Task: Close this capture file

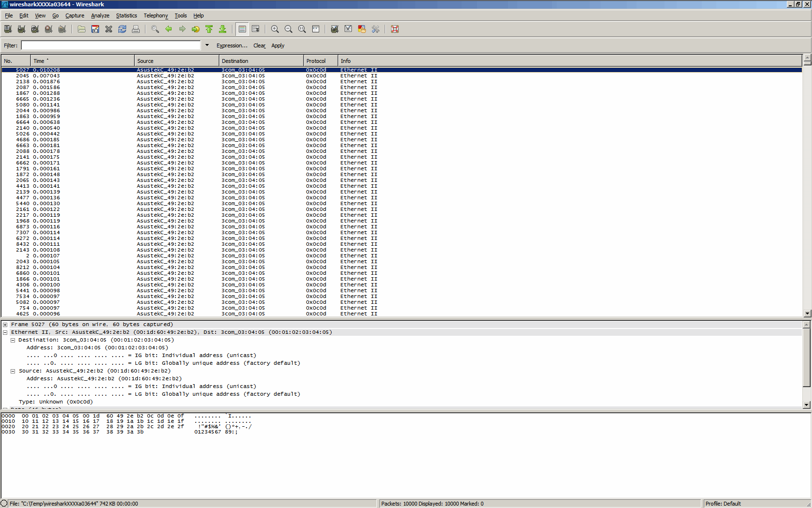Action: pos(109,29)
